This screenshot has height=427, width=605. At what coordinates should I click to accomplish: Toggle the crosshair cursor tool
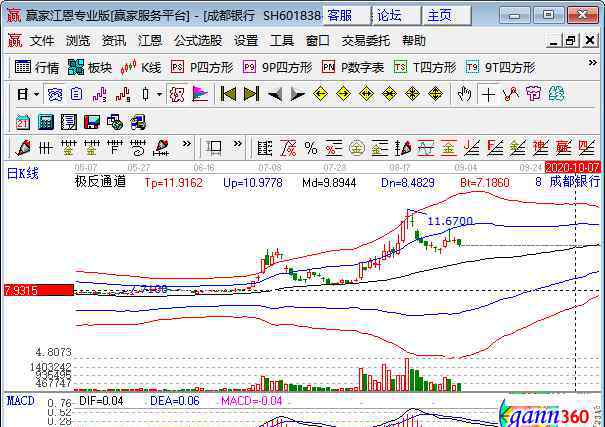click(x=488, y=94)
